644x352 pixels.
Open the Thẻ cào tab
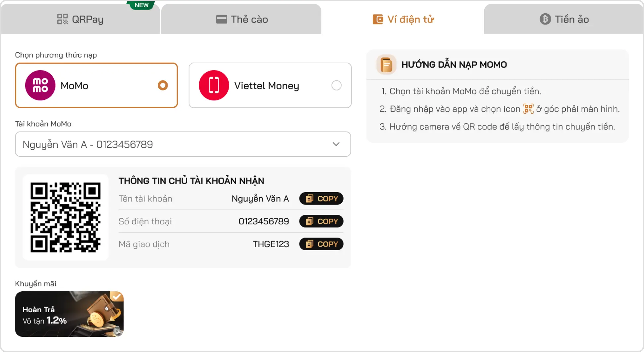tap(242, 19)
